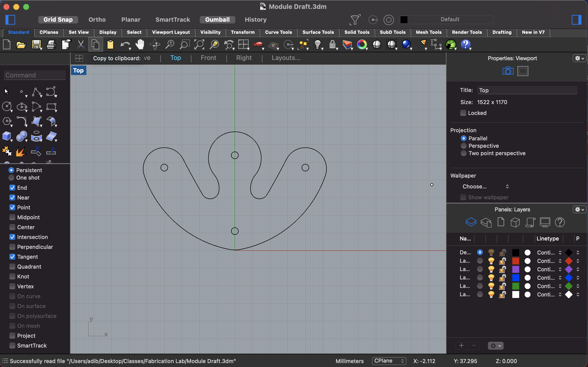Click the Curve Tools tab icon
This screenshot has width=588, height=367.
[277, 32]
